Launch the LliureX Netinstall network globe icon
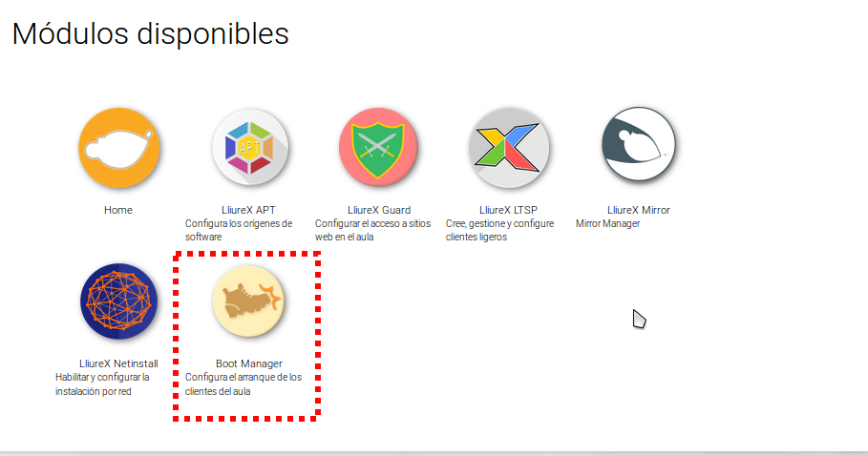The image size is (868, 456). [119, 301]
